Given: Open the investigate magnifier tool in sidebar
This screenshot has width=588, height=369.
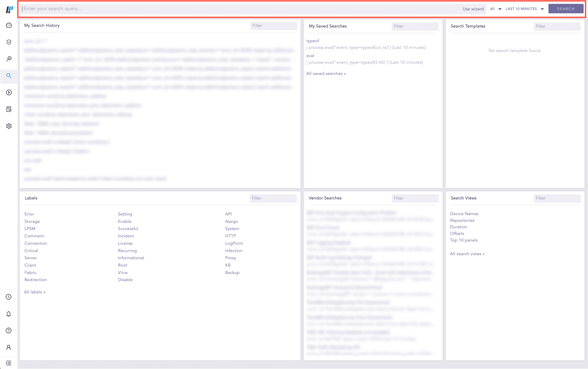Looking at the screenshot, I should [9, 59].
